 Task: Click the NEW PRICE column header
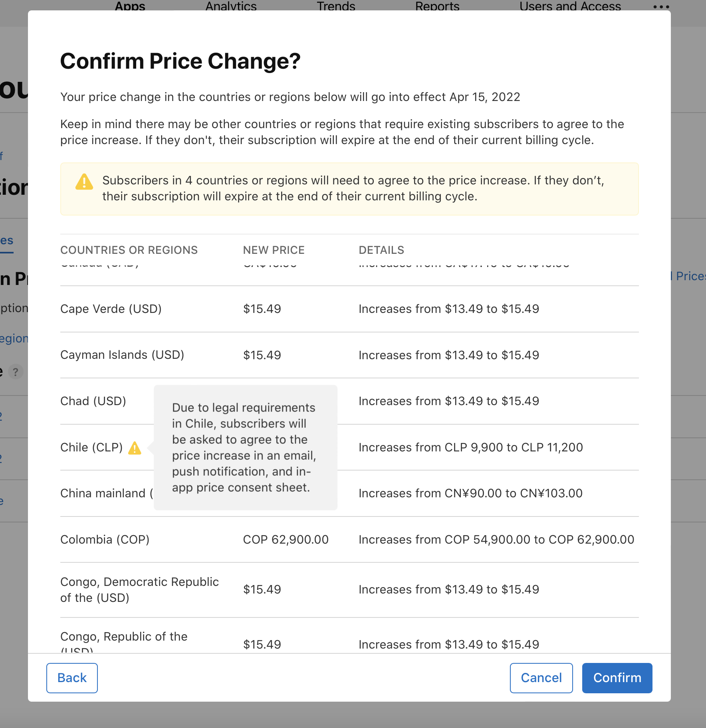(x=274, y=250)
